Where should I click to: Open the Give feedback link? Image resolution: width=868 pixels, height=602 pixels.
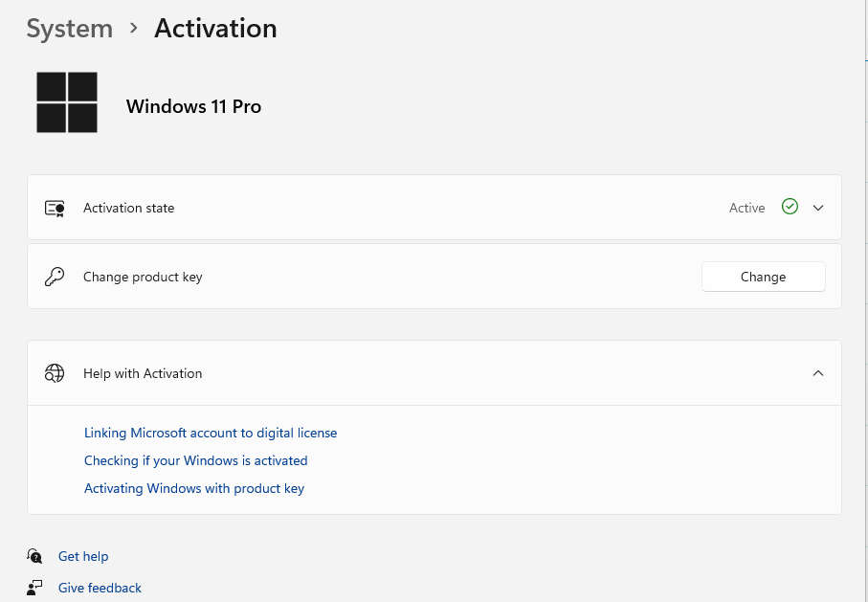100,588
